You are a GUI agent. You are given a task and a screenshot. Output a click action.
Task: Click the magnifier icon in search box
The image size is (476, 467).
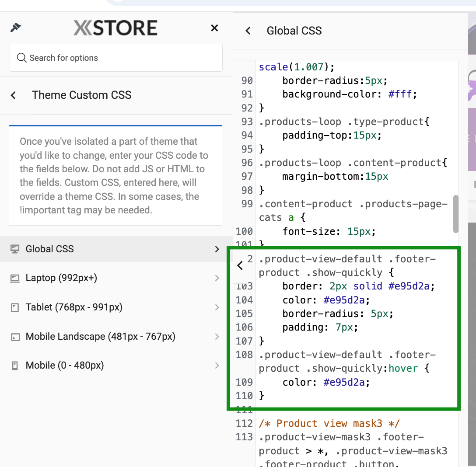click(x=21, y=58)
